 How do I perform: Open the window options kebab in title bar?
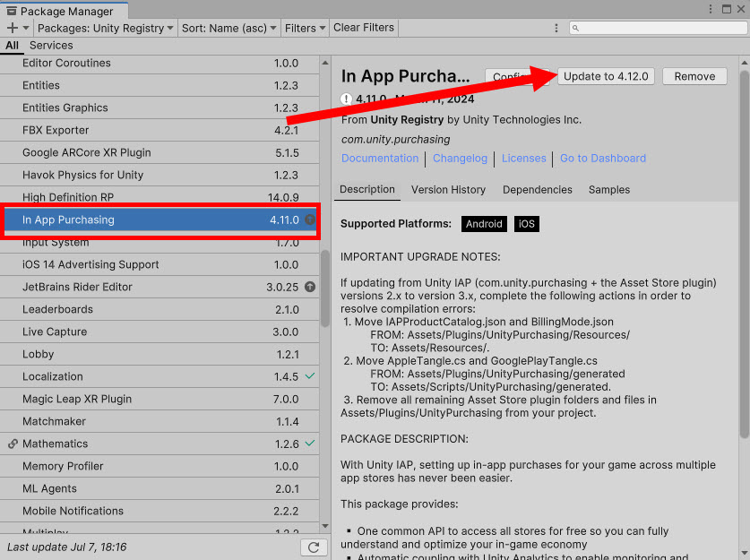click(711, 9)
